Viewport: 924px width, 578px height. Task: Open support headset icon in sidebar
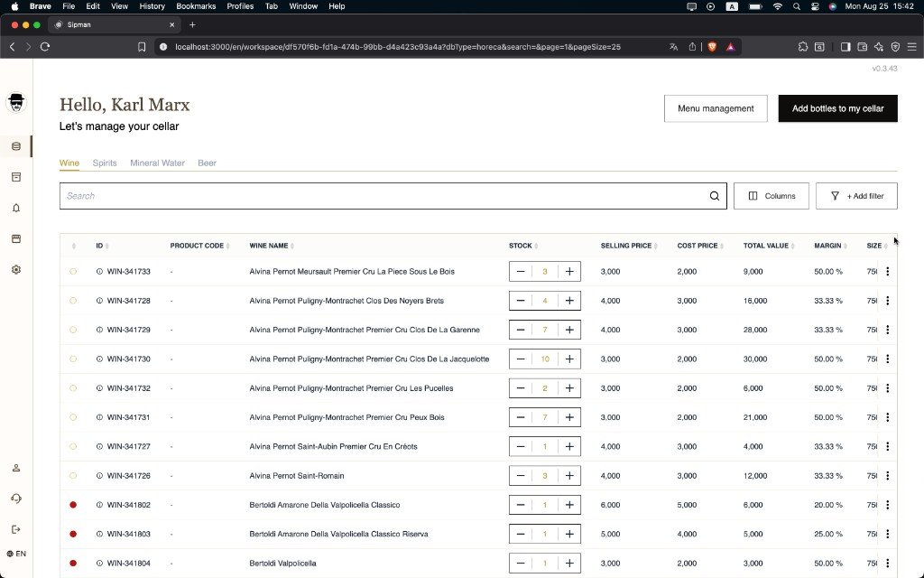pos(16,499)
